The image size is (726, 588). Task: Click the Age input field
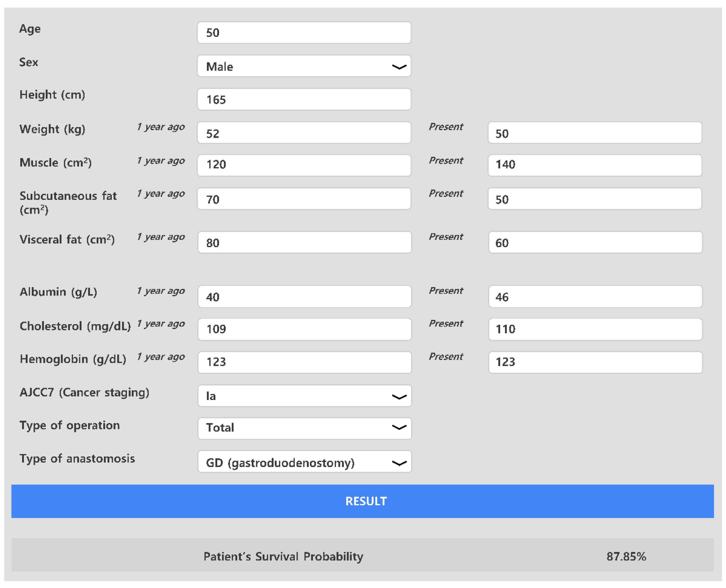[304, 33]
